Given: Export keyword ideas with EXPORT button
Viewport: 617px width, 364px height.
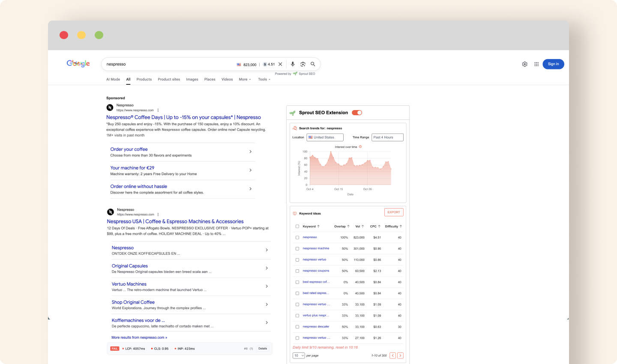Looking at the screenshot, I should click(393, 212).
